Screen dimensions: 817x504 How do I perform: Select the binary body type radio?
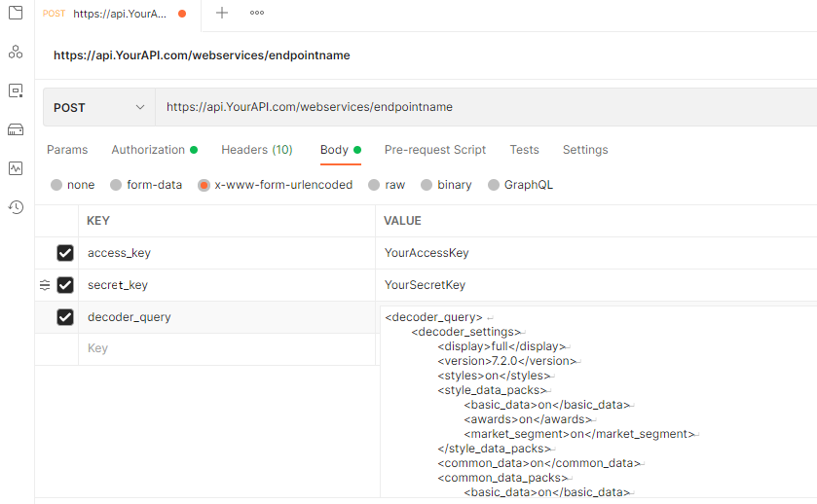427,185
